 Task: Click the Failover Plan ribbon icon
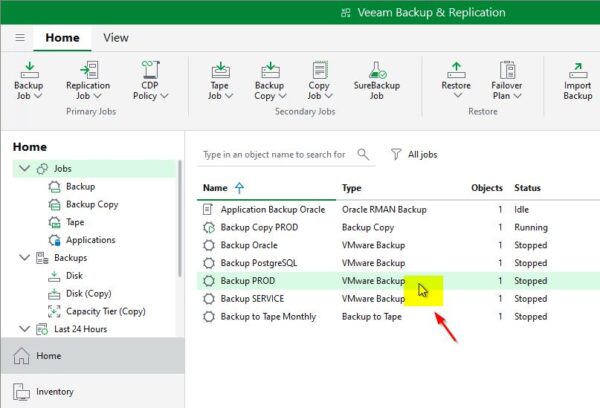click(x=507, y=70)
